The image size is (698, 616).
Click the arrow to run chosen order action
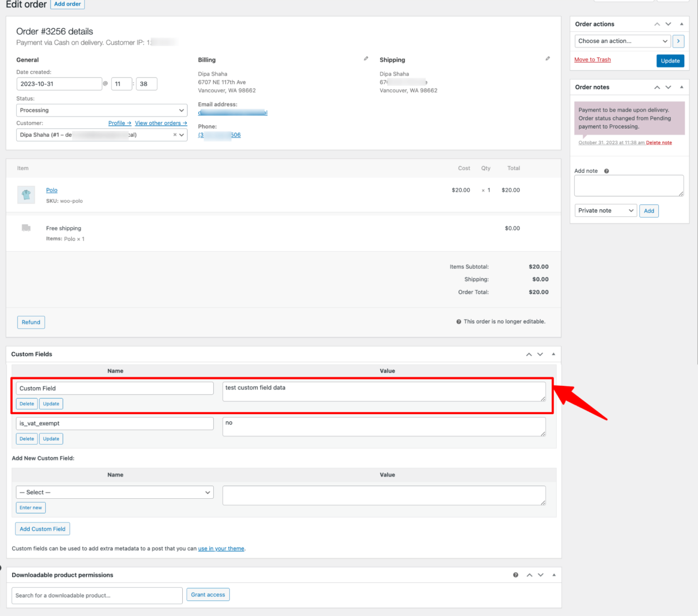coord(678,41)
